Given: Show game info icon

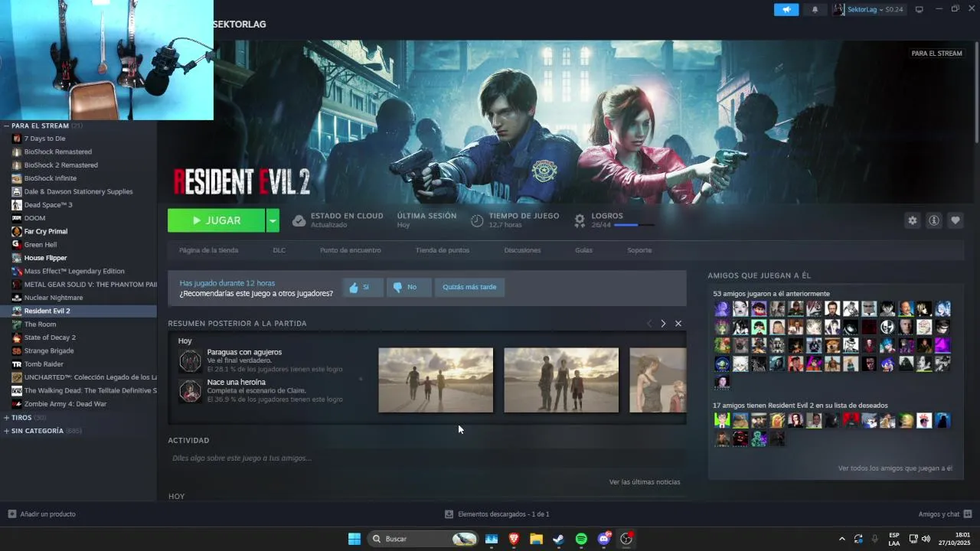Looking at the screenshot, I should [x=933, y=220].
